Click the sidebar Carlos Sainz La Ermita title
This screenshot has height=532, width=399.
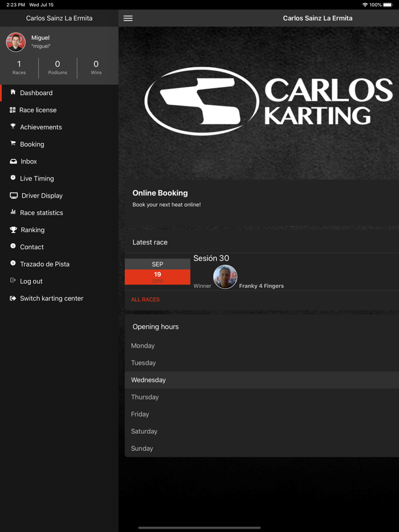(x=59, y=18)
